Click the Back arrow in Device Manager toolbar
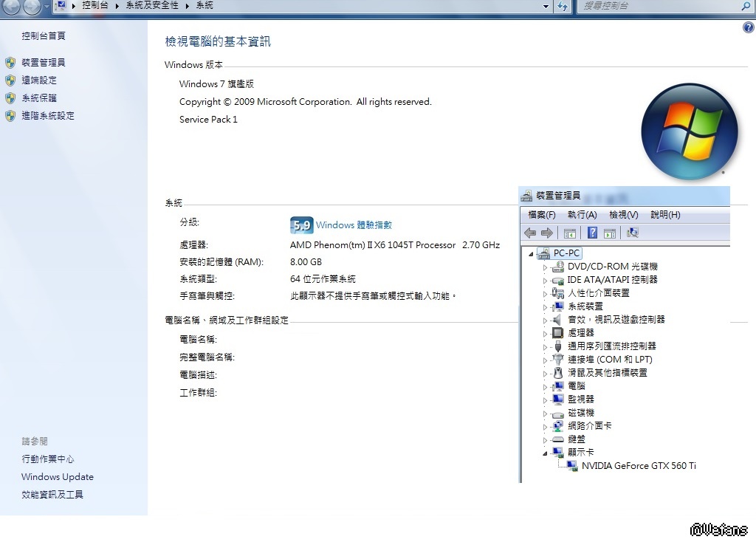 pos(530,233)
